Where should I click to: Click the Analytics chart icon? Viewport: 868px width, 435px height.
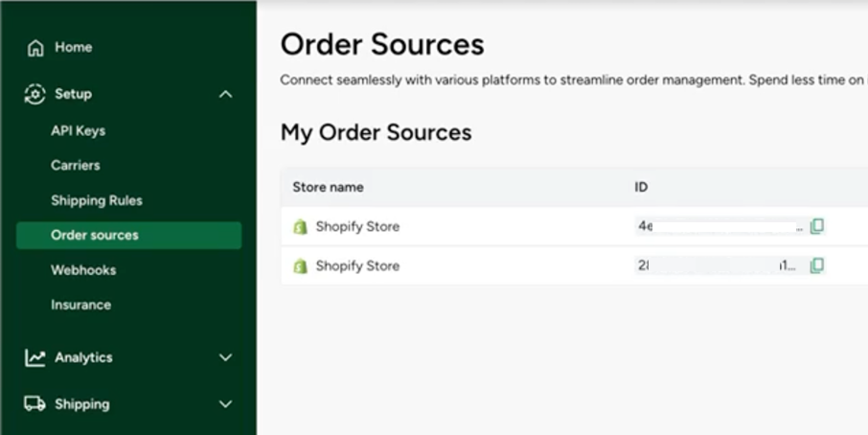coord(34,357)
